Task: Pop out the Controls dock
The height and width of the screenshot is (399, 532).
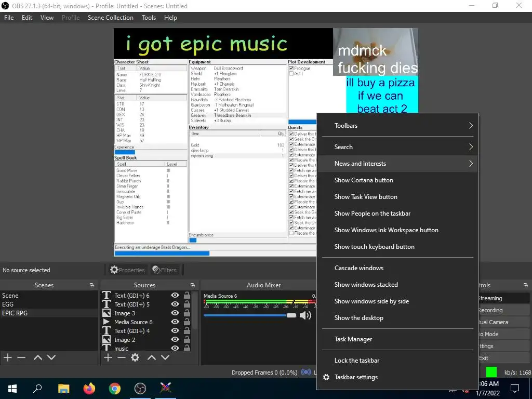Action: (526, 285)
